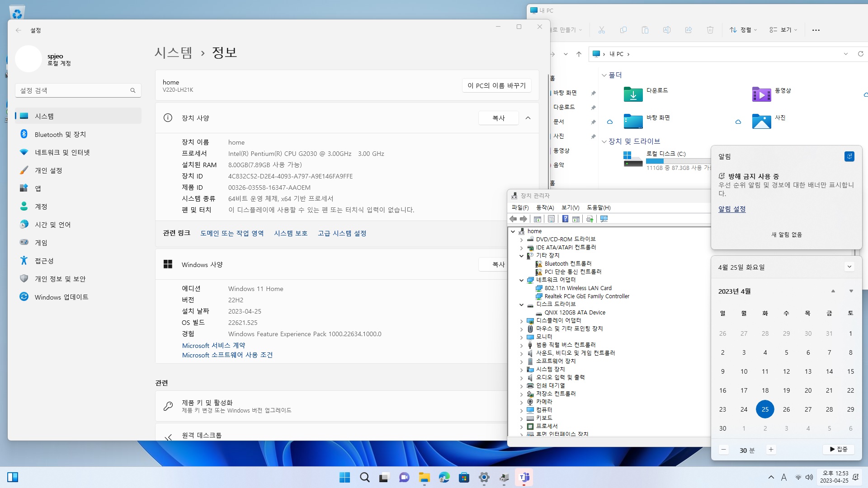The width and height of the screenshot is (868, 488).
Task: Click the scan for hardware changes icon
Action: click(604, 219)
